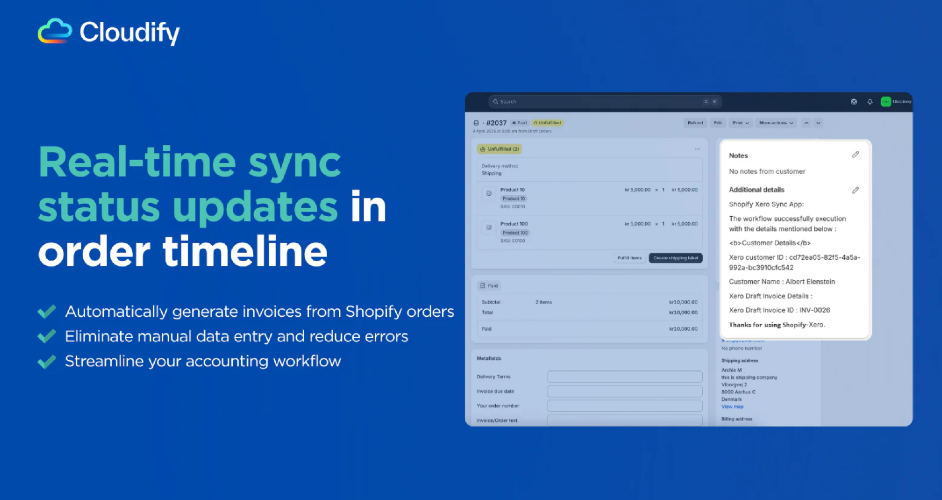Click Fulfill items button
The width and height of the screenshot is (942, 500).
pyautogui.click(x=630, y=258)
